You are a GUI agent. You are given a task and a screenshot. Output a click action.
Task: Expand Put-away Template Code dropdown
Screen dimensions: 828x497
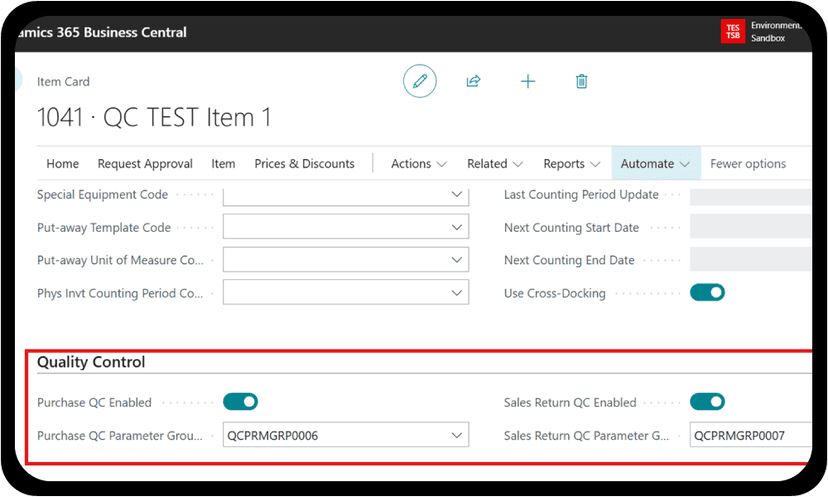457,228
